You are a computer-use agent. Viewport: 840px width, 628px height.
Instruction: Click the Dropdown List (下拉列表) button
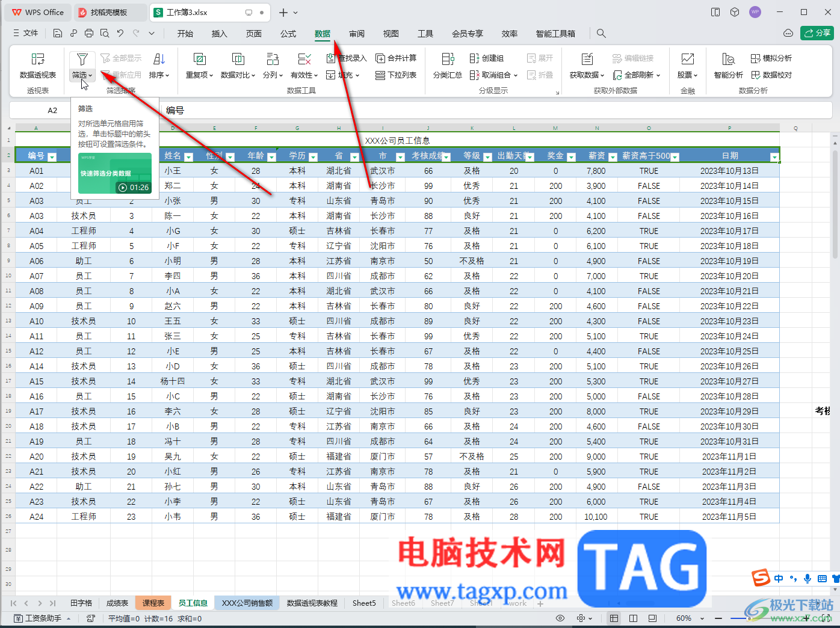pos(396,75)
